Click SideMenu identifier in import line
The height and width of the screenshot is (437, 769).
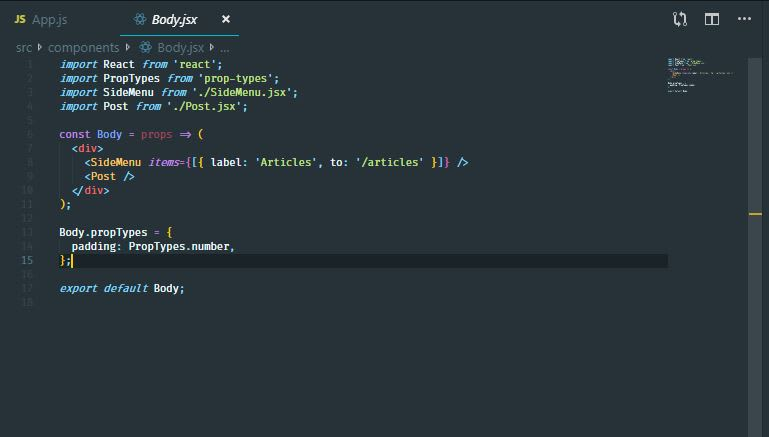[128, 92]
